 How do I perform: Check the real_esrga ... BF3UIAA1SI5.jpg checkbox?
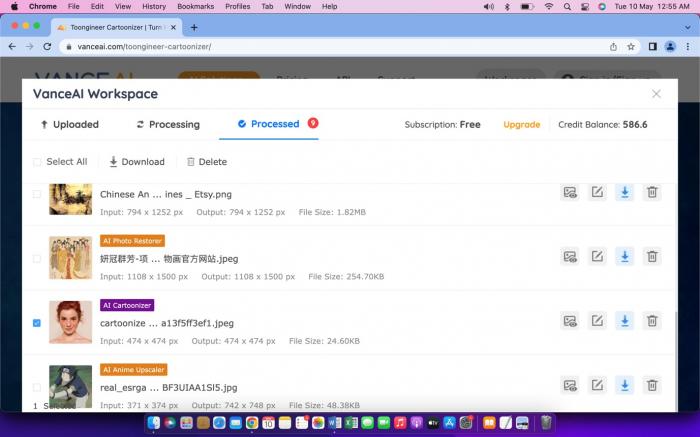pos(37,387)
